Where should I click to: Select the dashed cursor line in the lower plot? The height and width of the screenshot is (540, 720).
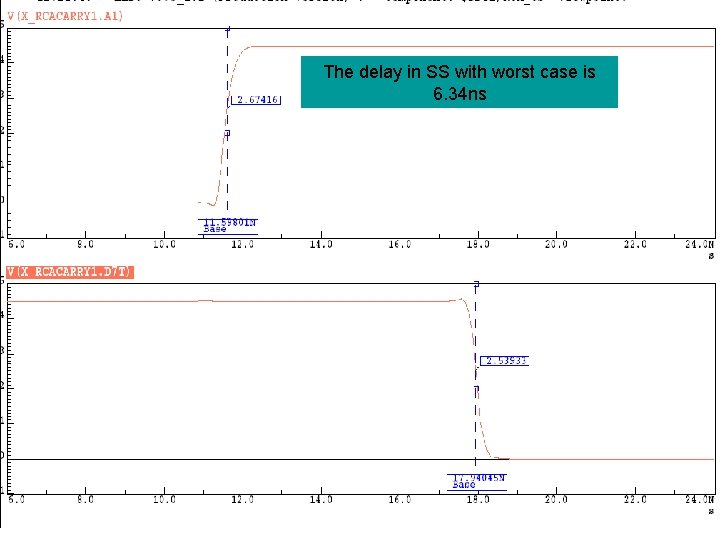[x=475, y=374]
